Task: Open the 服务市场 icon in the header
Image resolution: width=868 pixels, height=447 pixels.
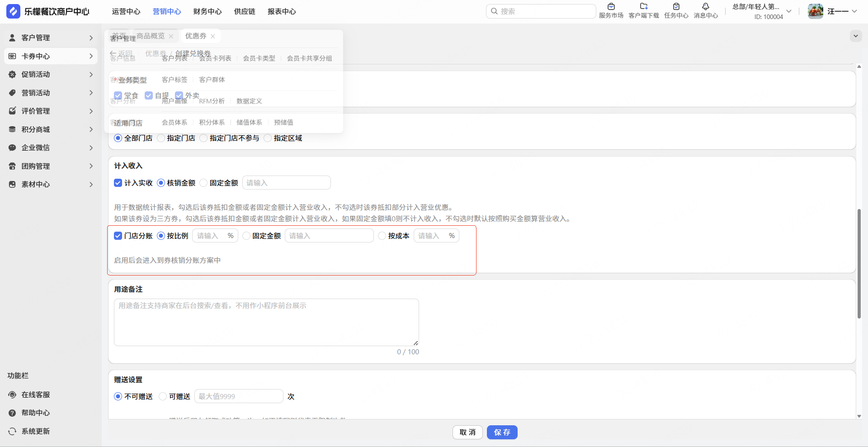Action: click(611, 6)
